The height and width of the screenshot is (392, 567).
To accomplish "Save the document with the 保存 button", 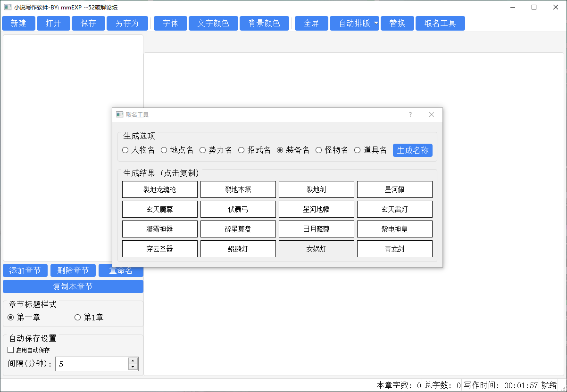I will tap(88, 23).
